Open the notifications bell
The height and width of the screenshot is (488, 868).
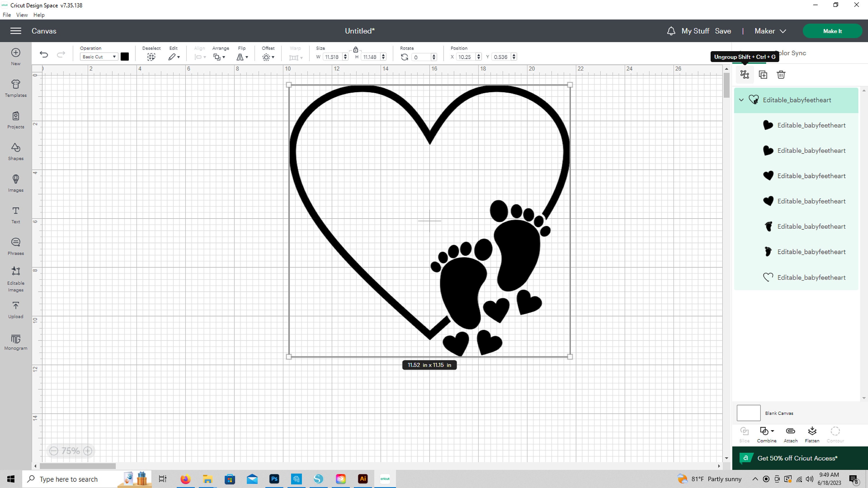671,31
